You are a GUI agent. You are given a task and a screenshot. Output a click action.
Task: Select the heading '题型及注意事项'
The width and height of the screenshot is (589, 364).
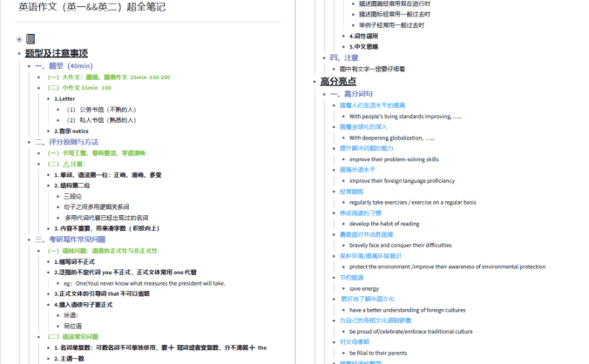click(57, 53)
